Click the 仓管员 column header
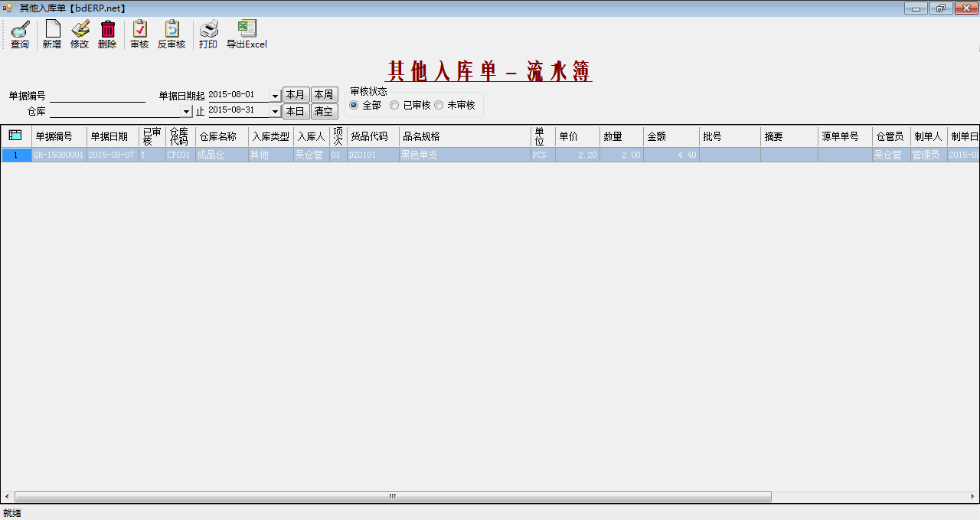The width and height of the screenshot is (980, 520). coord(891,136)
